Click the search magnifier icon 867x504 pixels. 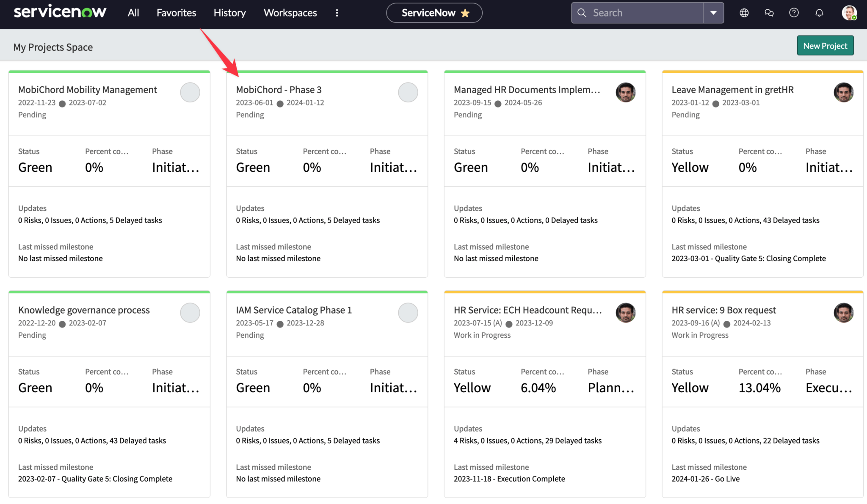(582, 13)
